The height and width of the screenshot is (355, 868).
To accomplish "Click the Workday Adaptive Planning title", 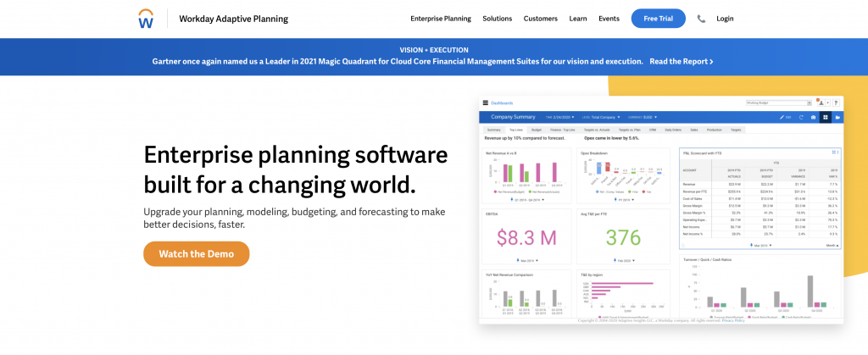I will [234, 19].
